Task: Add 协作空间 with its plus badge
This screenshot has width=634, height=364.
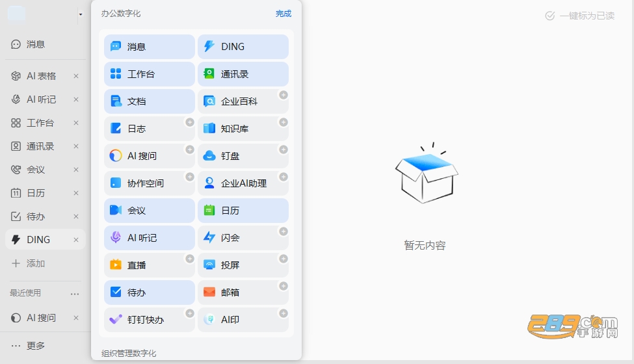Action: (190, 177)
